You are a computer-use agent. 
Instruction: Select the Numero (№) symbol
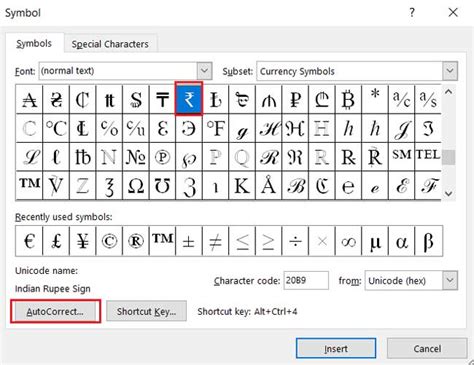[x=136, y=157]
